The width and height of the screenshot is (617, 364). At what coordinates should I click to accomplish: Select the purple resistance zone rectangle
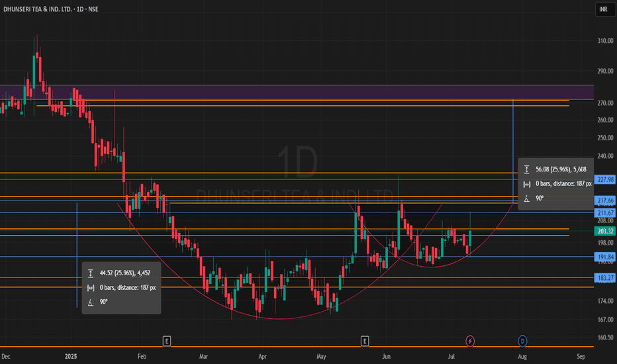[297, 92]
